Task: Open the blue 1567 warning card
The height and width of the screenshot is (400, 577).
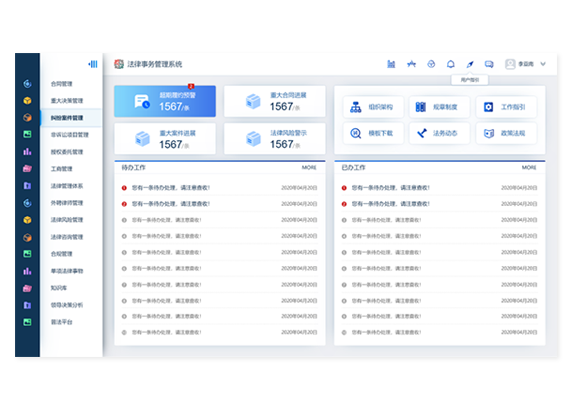Action: coord(165,102)
